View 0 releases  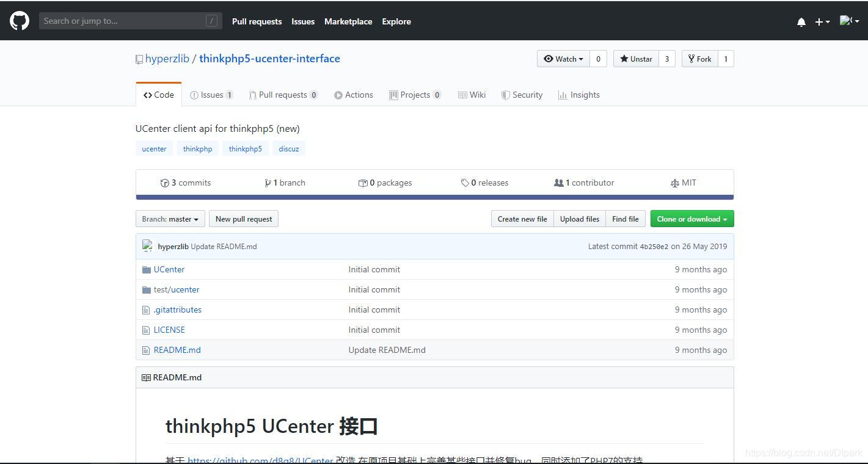484,183
